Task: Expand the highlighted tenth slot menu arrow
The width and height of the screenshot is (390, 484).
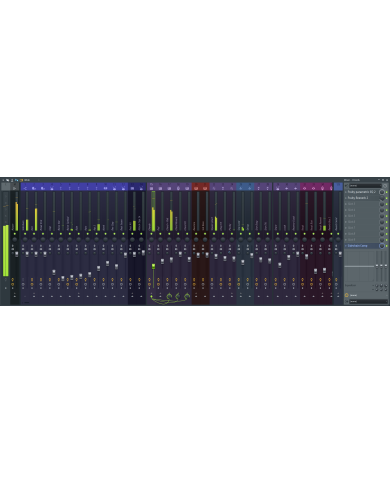Action: (346, 246)
